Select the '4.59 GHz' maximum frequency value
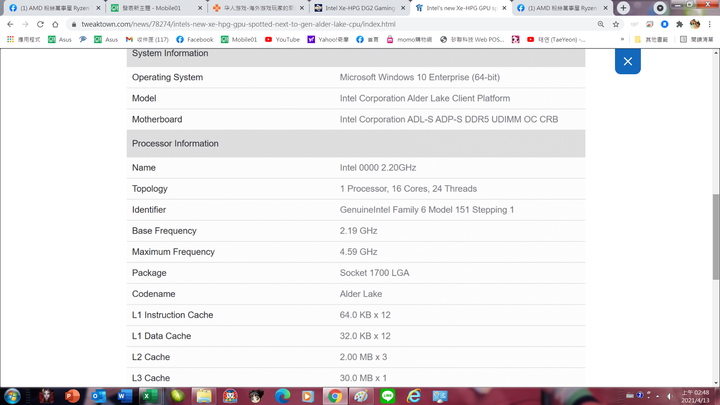Image resolution: width=720 pixels, height=405 pixels. pyautogui.click(x=359, y=252)
